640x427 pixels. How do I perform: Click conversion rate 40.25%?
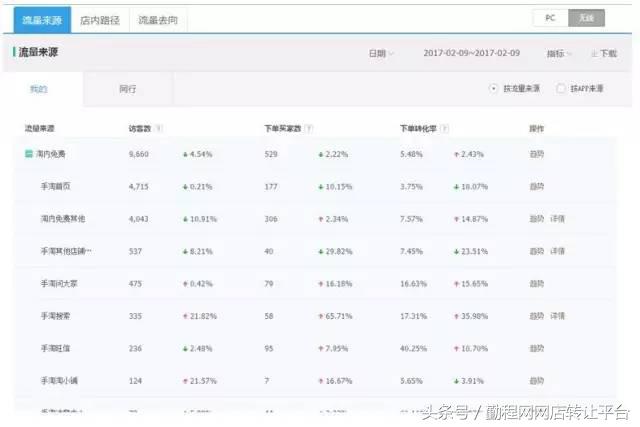413,348
